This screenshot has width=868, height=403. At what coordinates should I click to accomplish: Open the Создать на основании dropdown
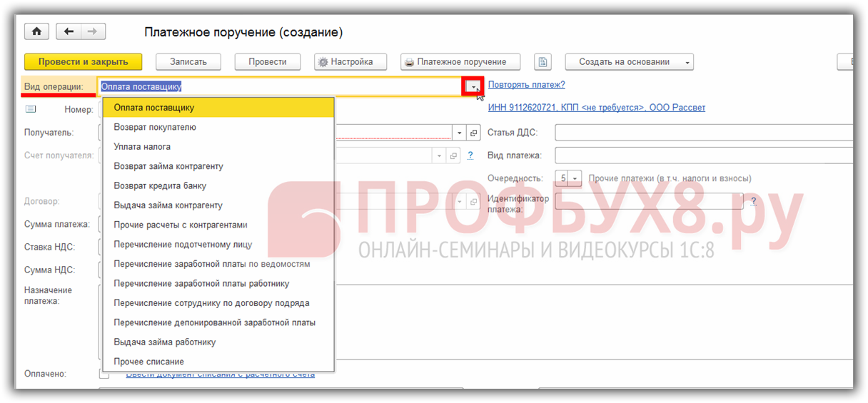click(629, 62)
